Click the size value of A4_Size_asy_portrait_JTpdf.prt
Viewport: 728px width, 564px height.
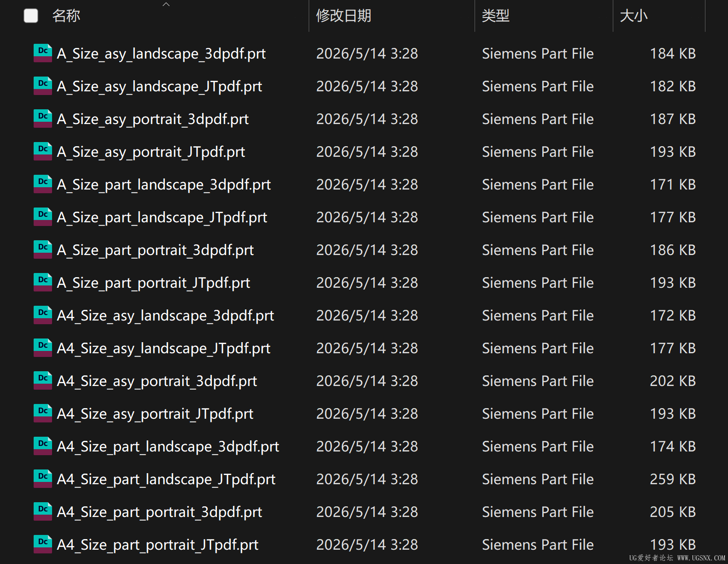coord(673,414)
